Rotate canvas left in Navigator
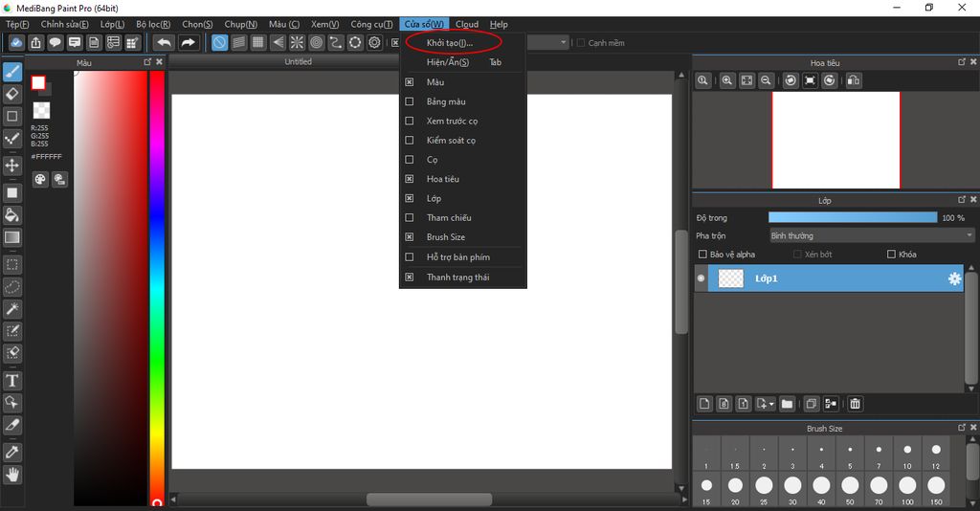This screenshot has height=511, width=980. tap(791, 80)
